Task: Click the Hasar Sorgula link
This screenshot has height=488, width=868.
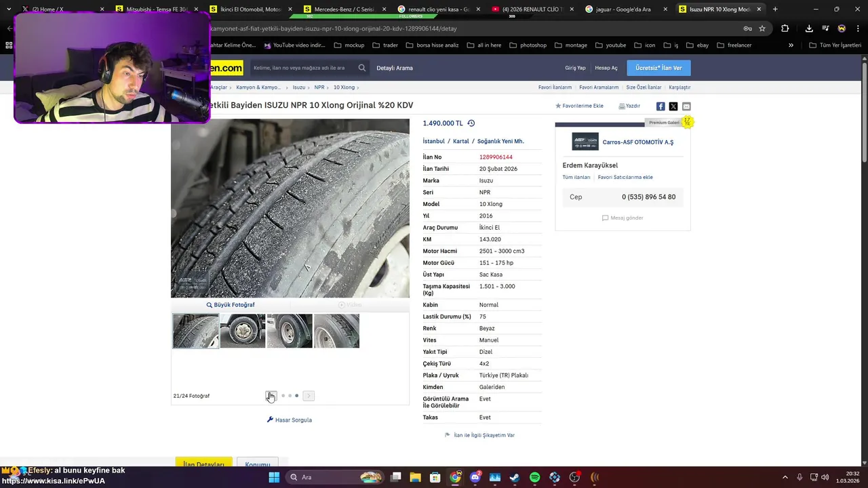Action: (x=290, y=420)
